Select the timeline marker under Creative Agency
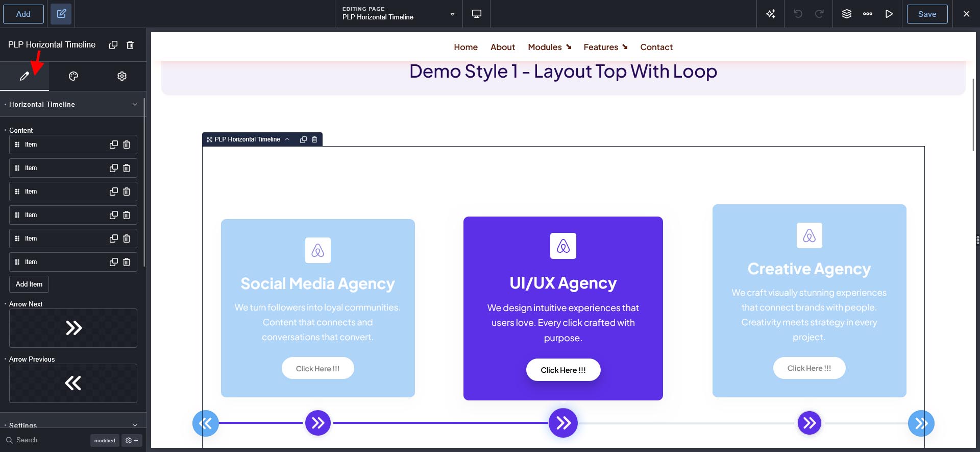 (x=809, y=423)
